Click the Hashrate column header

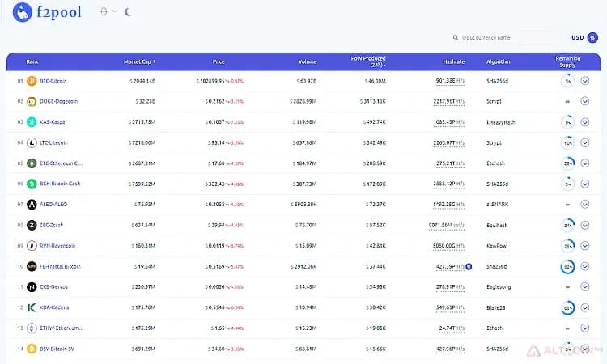click(x=454, y=61)
